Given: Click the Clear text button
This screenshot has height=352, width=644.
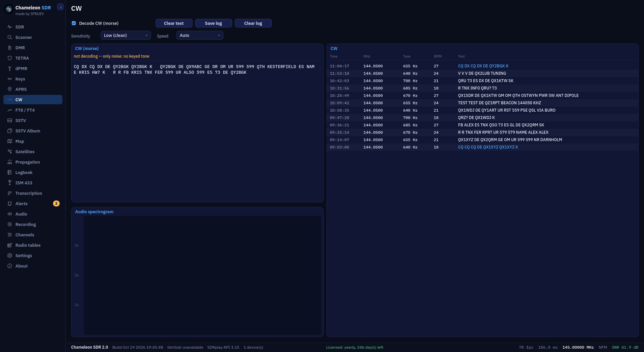Looking at the screenshot, I should coord(174,23).
